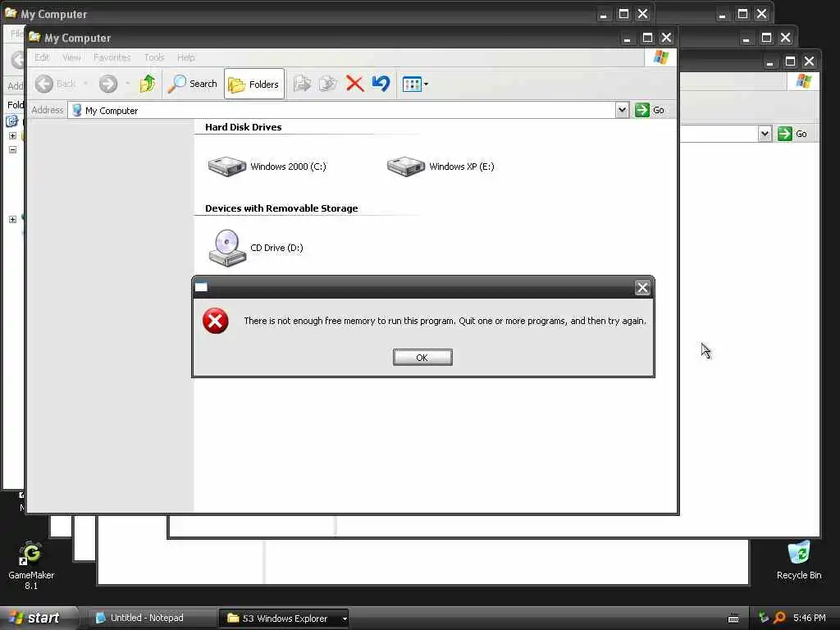Image resolution: width=840 pixels, height=630 pixels.
Task: Open the Favorites menu
Action: coord(112,57)
